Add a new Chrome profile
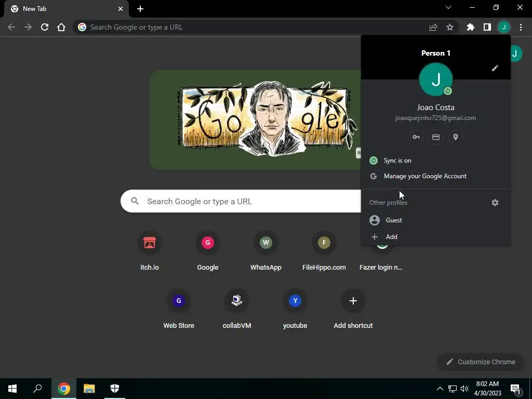532x399 pixels. (x=436, y=237)
